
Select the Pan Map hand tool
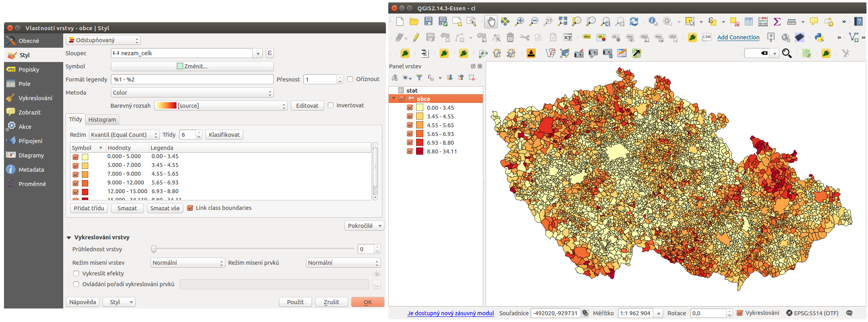(x=491, y=21)
